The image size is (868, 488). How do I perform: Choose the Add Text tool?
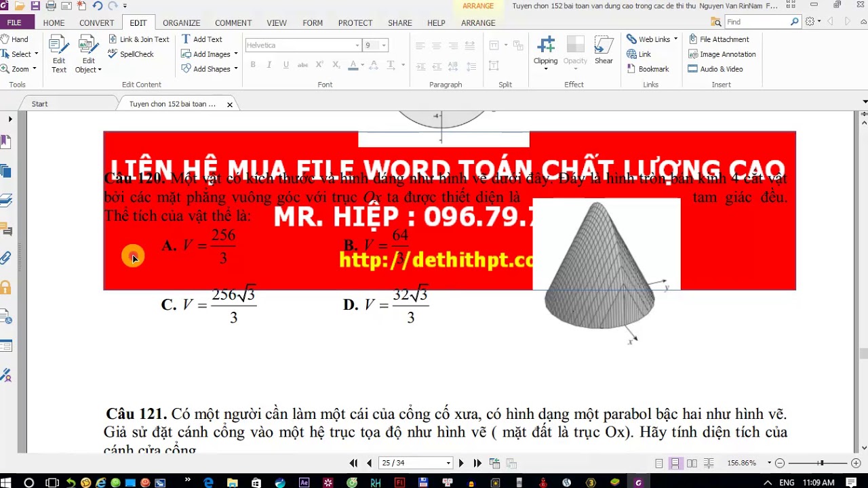[x=201, y=39]
